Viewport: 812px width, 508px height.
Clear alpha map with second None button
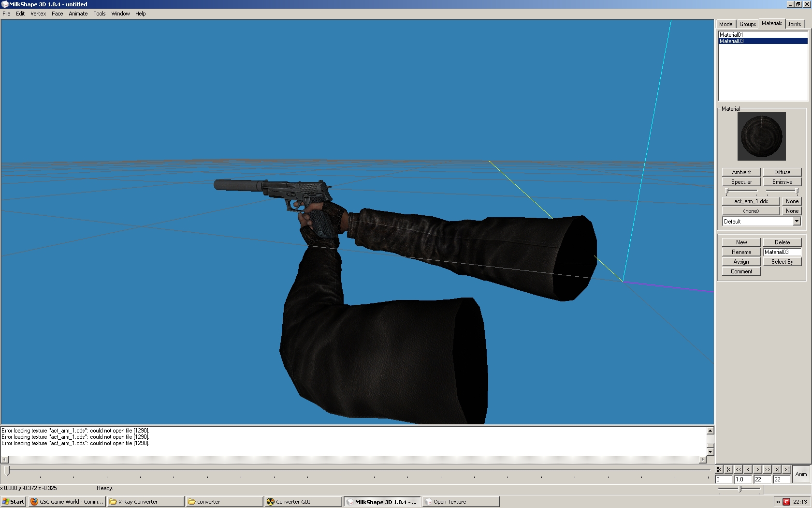[792, 211]
